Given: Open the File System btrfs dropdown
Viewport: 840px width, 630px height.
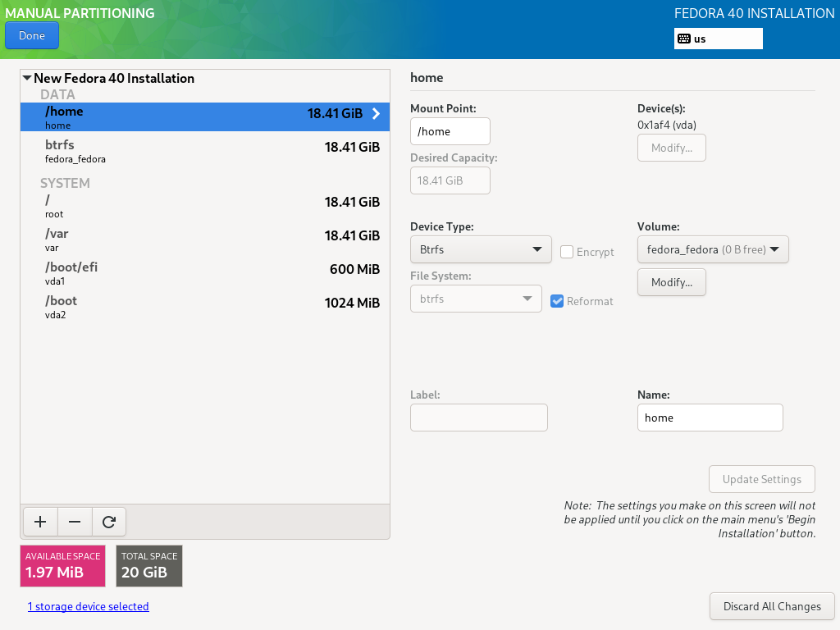Looking at the screenshot, I should point(476,299).
